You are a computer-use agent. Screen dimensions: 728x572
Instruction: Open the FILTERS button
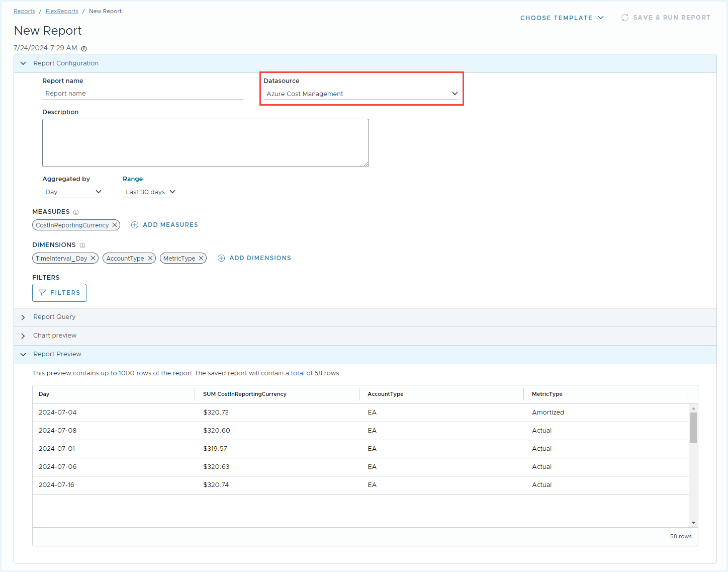[x=59, y=293]
